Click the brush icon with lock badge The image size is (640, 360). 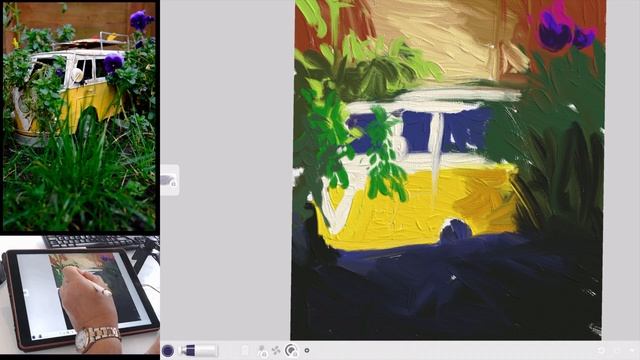262,351
